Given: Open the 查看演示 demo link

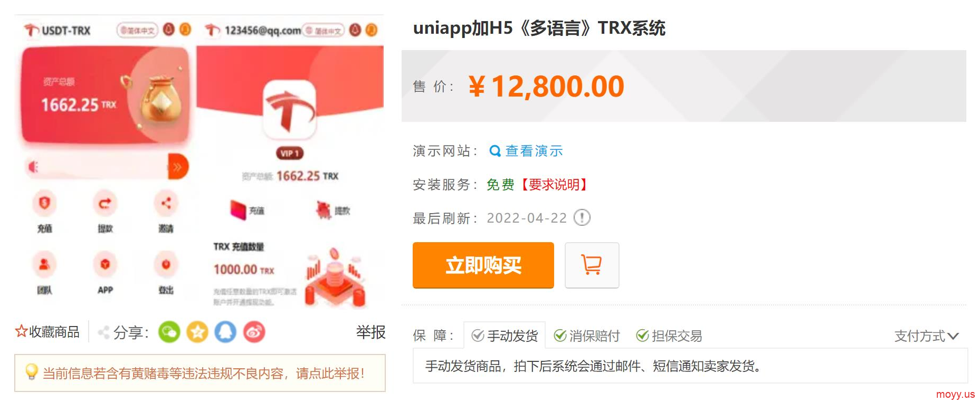Looking at the screenshot, I should (x=534, y=151).
